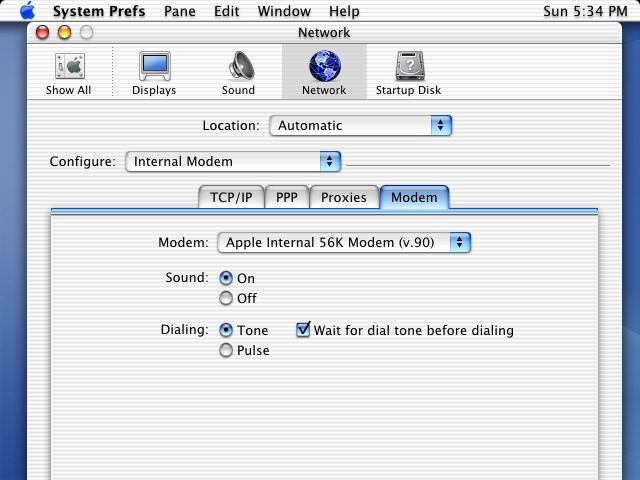This screenshot has width=640, height=480.
Task: Close the Network window
Action: click(42, 32)
